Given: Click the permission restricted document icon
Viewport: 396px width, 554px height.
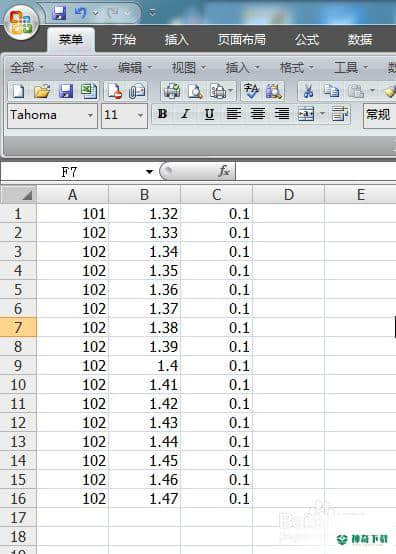Looking at the screenshot, I should point(115,91).
